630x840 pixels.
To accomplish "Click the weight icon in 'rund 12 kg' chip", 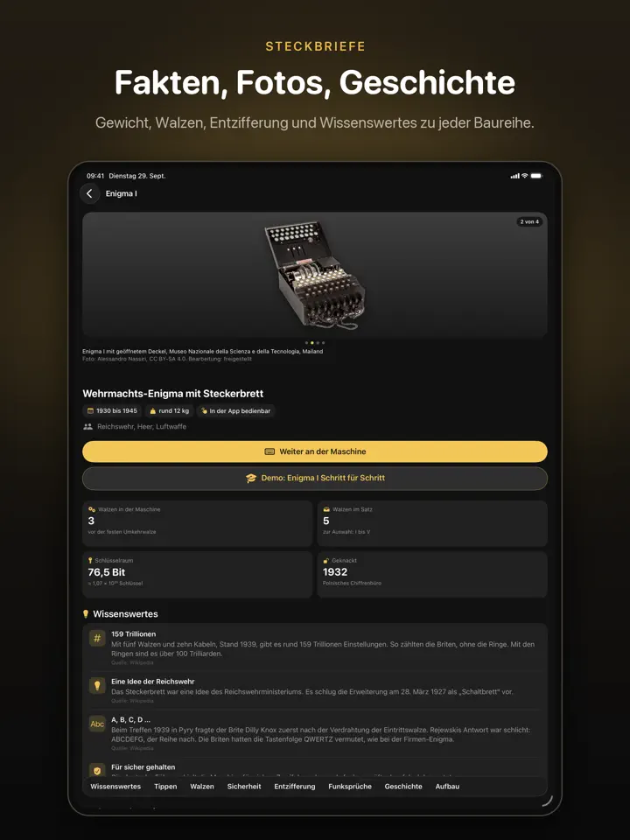I will point(152,411).
